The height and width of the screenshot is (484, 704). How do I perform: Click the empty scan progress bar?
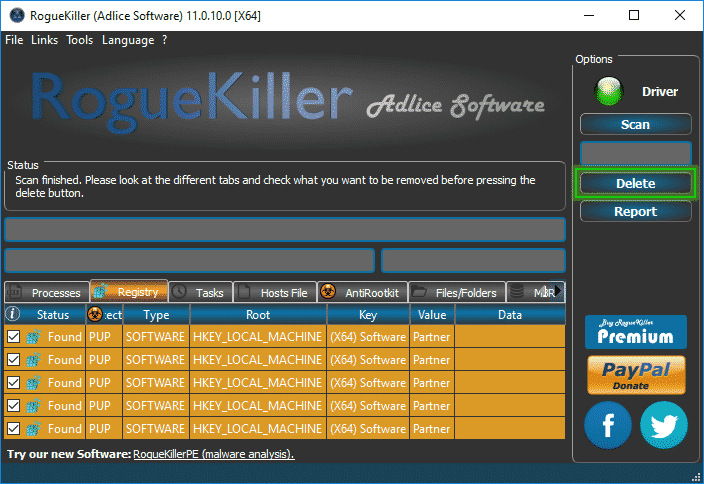click(x=285, y=229)
